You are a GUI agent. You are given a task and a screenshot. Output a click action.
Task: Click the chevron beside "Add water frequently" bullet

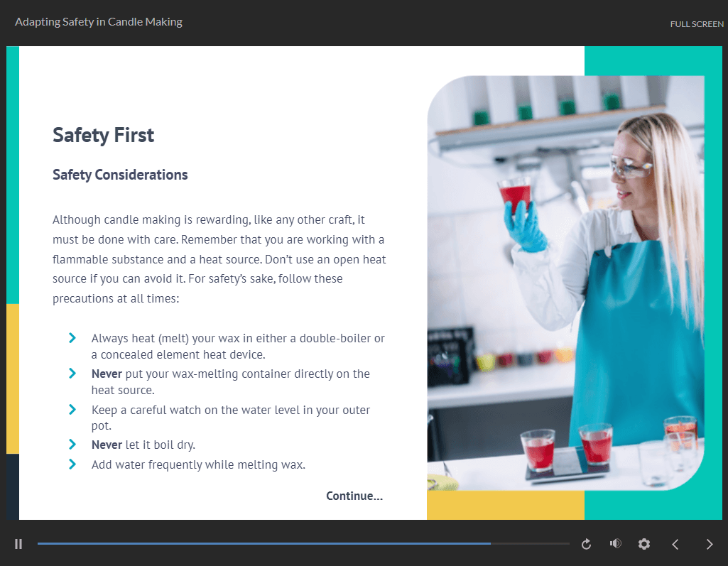click(x=72, y=464)
